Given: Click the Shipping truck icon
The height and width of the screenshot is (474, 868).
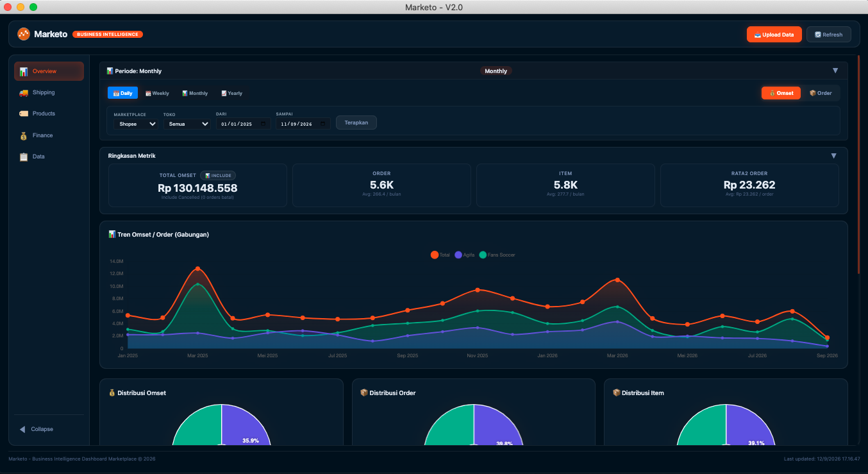Looking at the screenshot, I should 24,92.
